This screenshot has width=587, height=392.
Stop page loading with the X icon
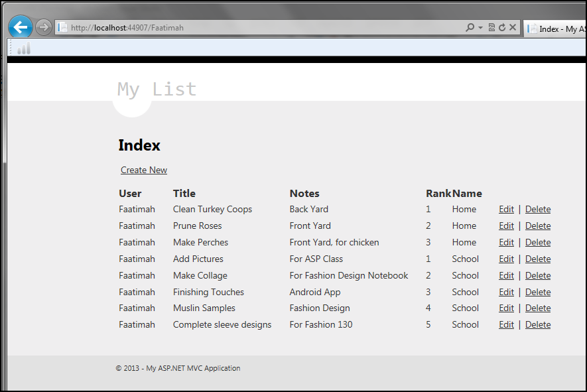tap(513, 28)
